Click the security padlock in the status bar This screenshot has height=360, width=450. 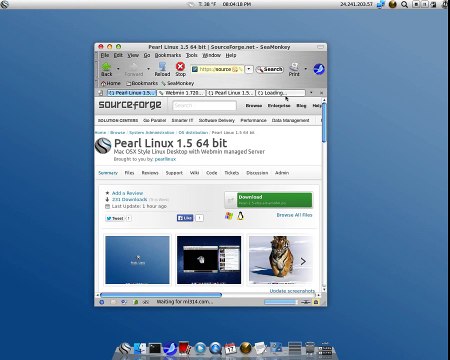point(316,302)
